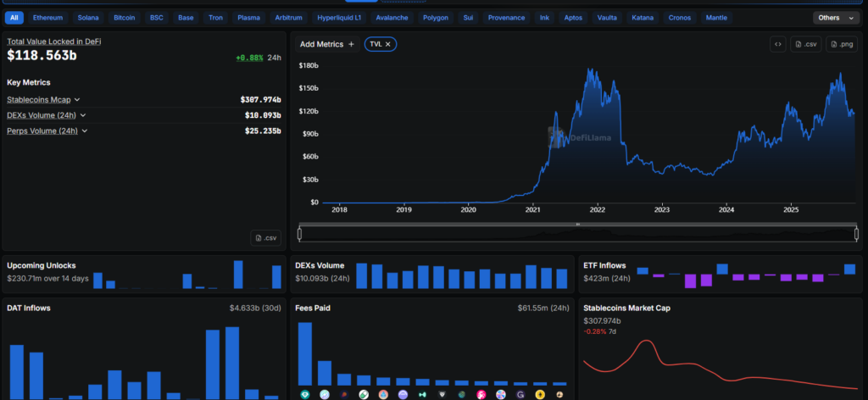
Task: Open the DEXs Volume (24h) metric link
Action: point(42,115)
